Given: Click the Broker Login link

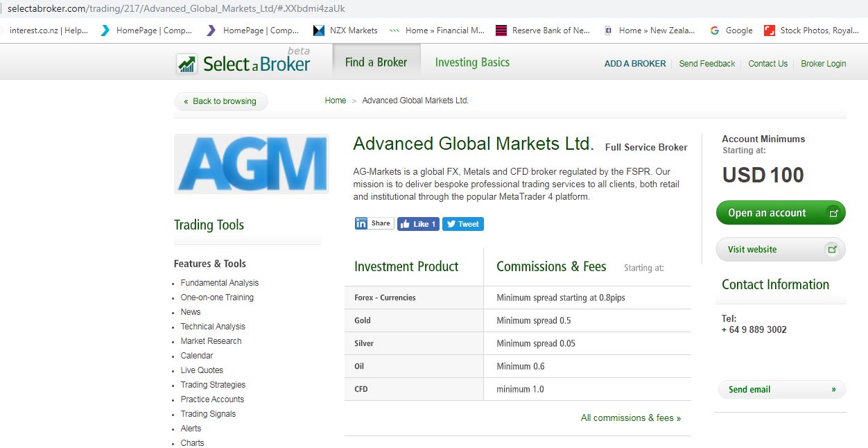Looking at the screenshot, I should coord(823,64).
